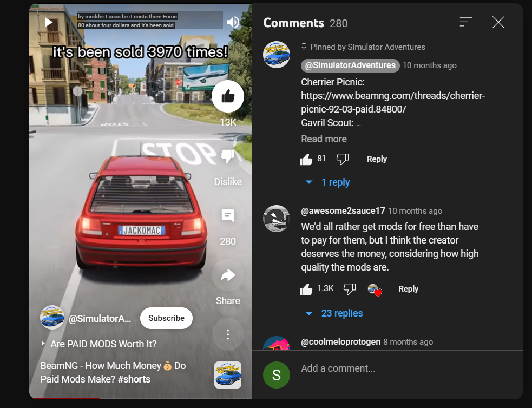Open the awesome2sauce17 avatar

[x=277, y=219]
